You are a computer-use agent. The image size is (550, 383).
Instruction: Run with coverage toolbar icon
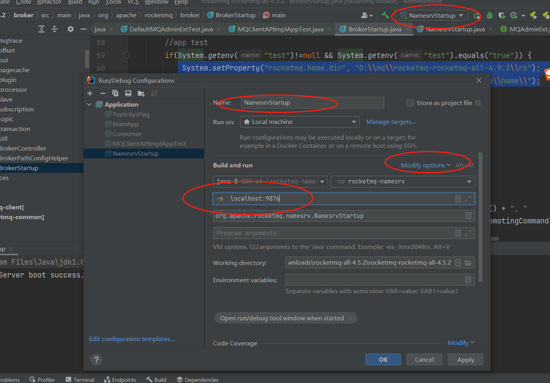(x=502, y=15)
